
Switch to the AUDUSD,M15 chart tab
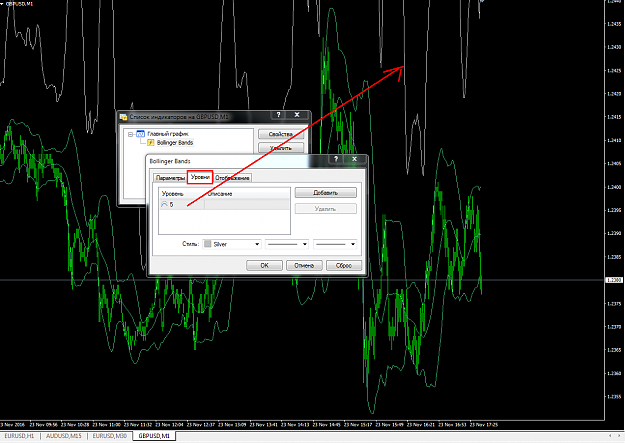(x=64, y=436)
